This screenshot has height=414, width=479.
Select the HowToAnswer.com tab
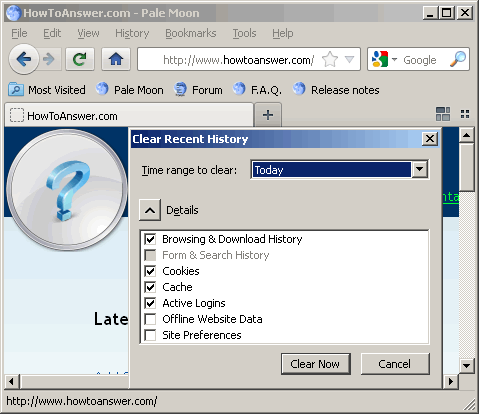(129, 115)
